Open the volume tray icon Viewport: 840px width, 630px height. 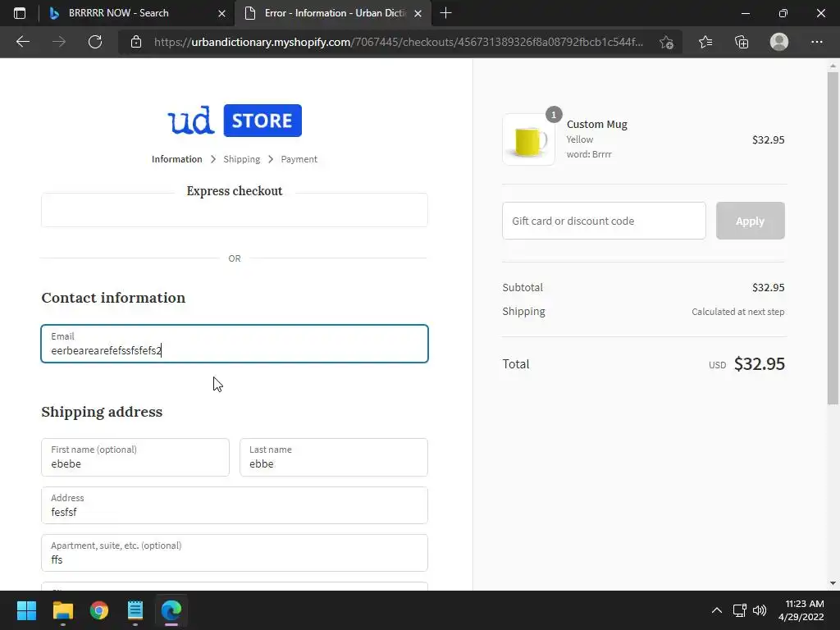pyautogui.click(x=759, y=610)
